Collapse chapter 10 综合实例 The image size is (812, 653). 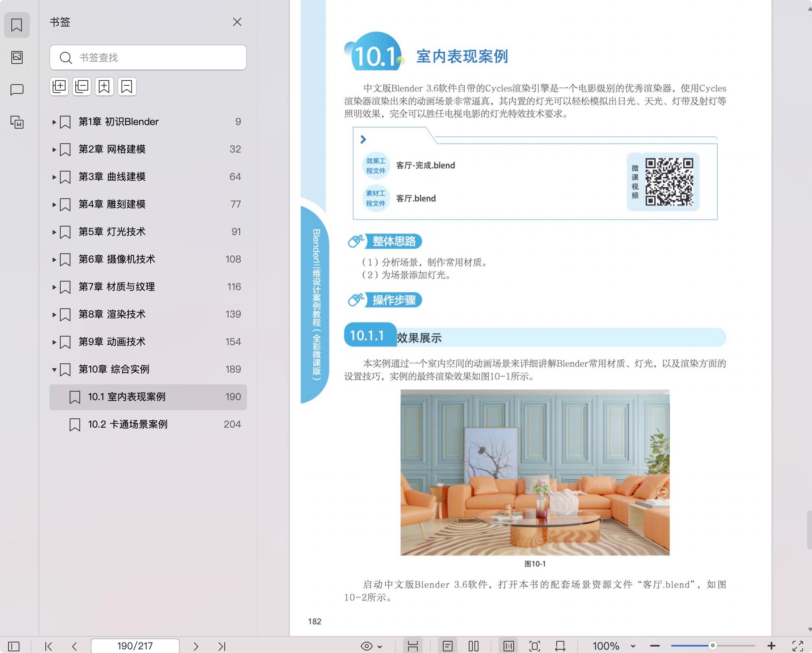tap(54, 369)
